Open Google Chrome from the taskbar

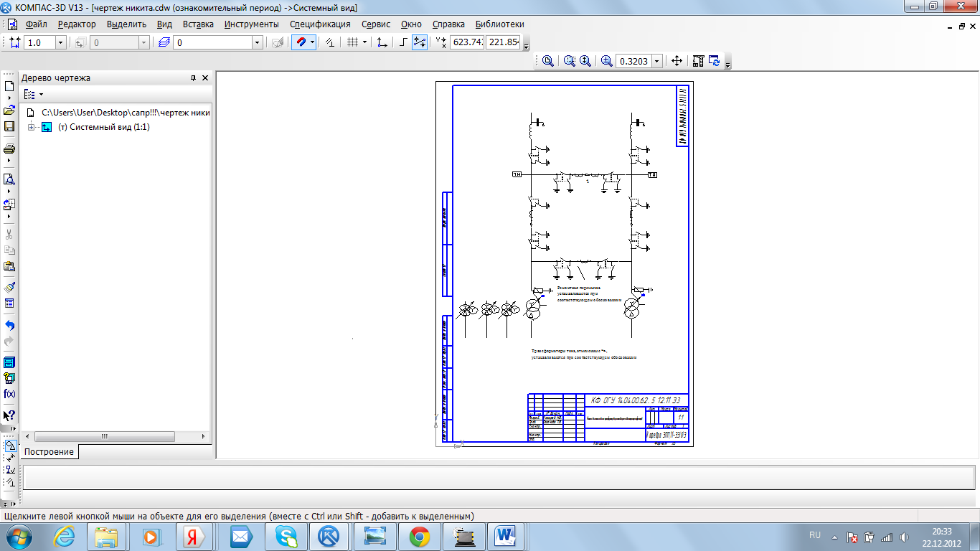tap(420, 536)
